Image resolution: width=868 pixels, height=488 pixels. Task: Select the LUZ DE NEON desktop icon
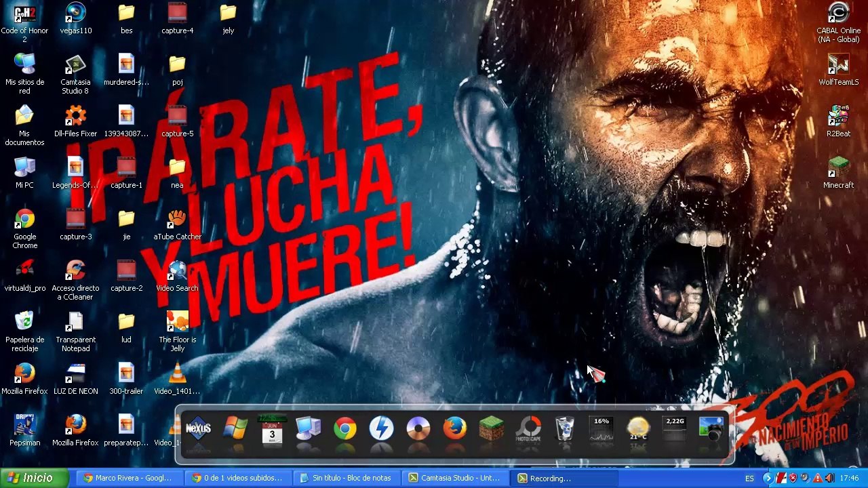click(75, 379)
